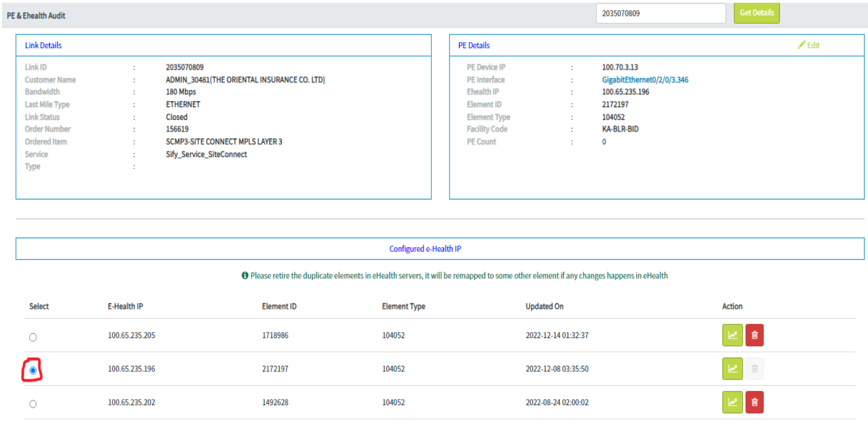Click the Bandwidth value 180 Mbps

coord(181,92)
